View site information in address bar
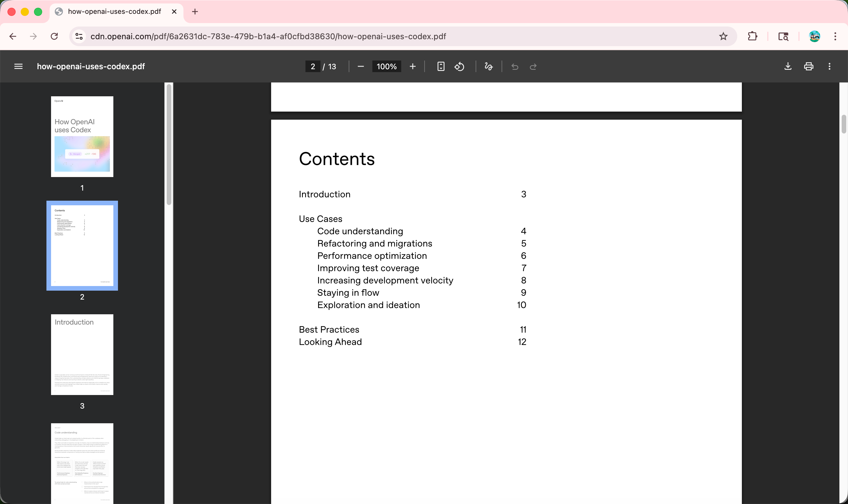Image resolution: width=848 pixels, height=504 pixels. click(79, 36)
